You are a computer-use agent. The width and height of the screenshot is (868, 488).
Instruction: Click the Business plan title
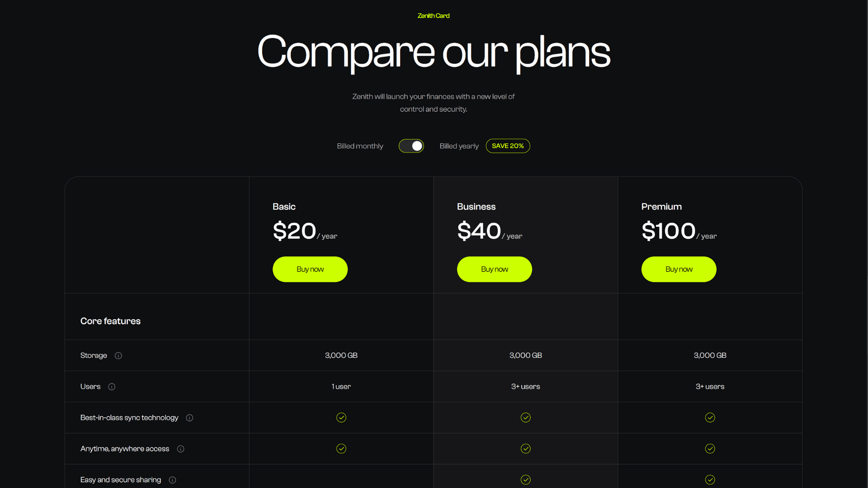point(476,206)
